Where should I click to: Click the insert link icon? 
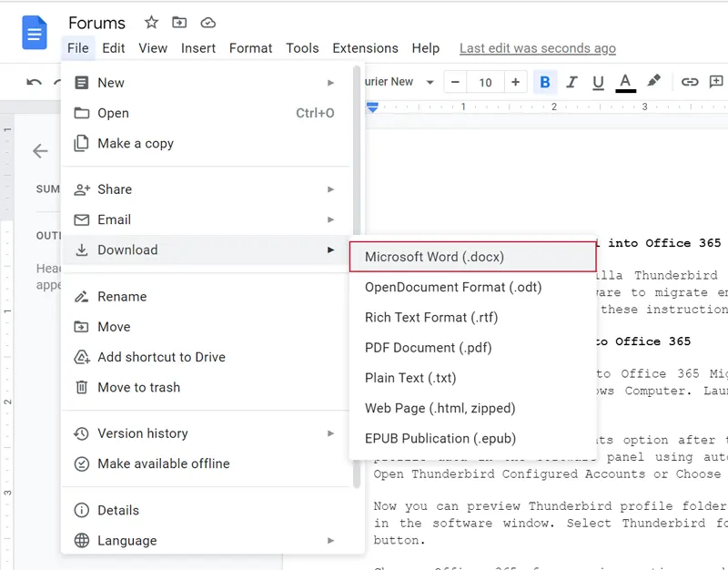click(690, 82)
